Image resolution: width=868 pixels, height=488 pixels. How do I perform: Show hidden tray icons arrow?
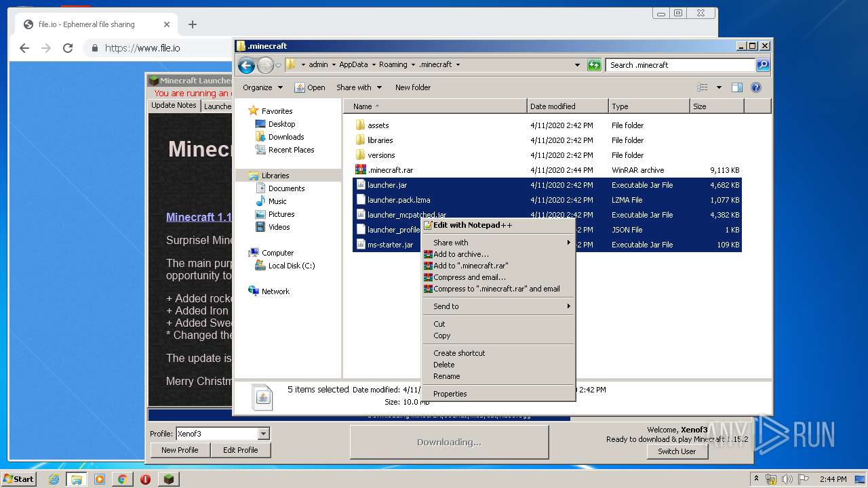click(756, 479)
